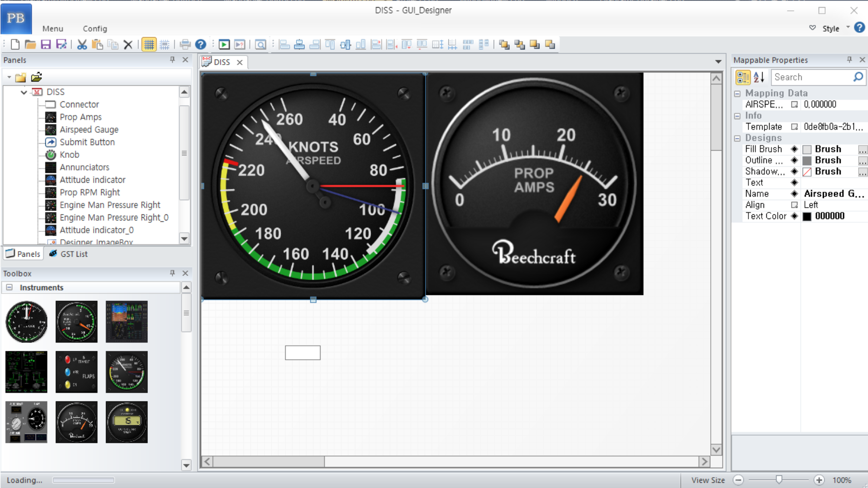
Task: Open help from the toolbar question mark
Action: [x=201, y=44]
